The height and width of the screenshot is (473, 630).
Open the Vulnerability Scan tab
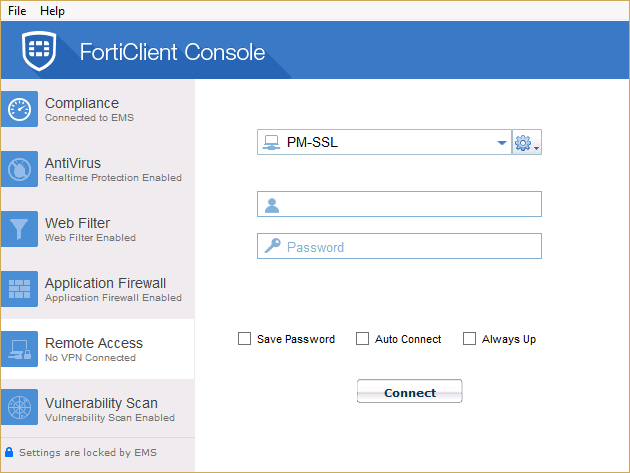(98, 408)
